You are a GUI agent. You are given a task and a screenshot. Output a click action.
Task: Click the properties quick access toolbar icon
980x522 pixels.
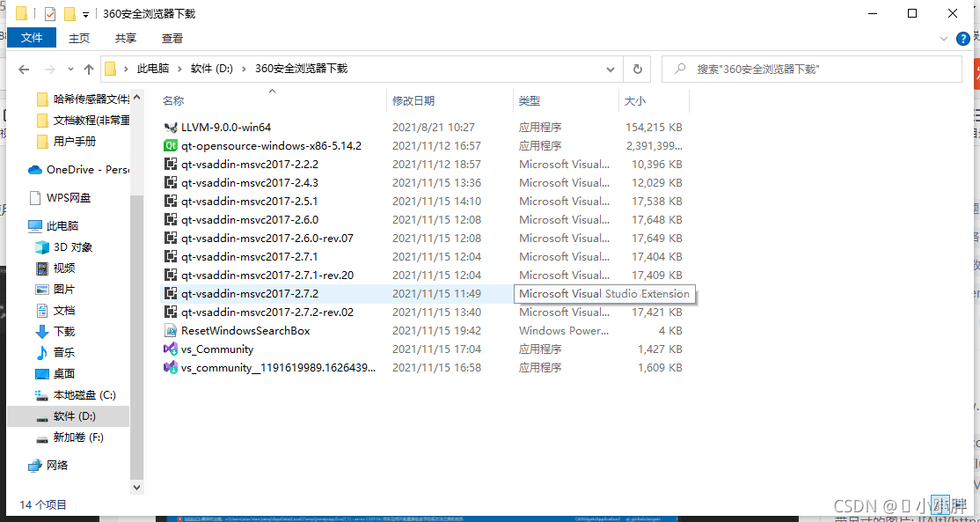50,14
